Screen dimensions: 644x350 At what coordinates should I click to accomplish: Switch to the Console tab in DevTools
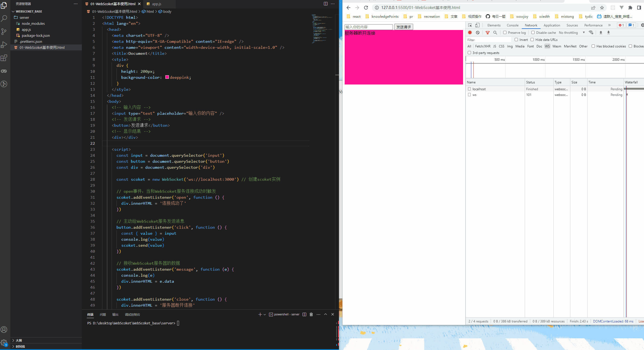click(512, 25)
